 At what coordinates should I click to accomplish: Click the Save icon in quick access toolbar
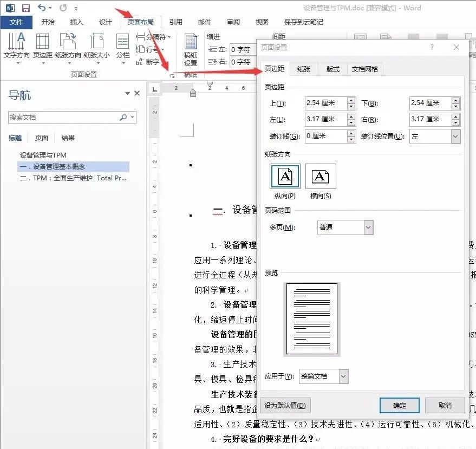pyautogui.click(x=26, y=8)
